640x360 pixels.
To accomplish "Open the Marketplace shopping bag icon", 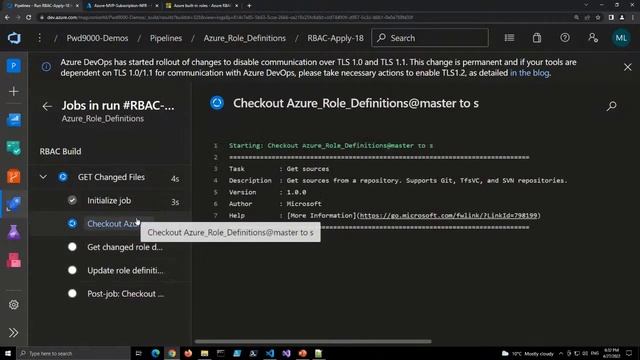I will click(537, 38).
